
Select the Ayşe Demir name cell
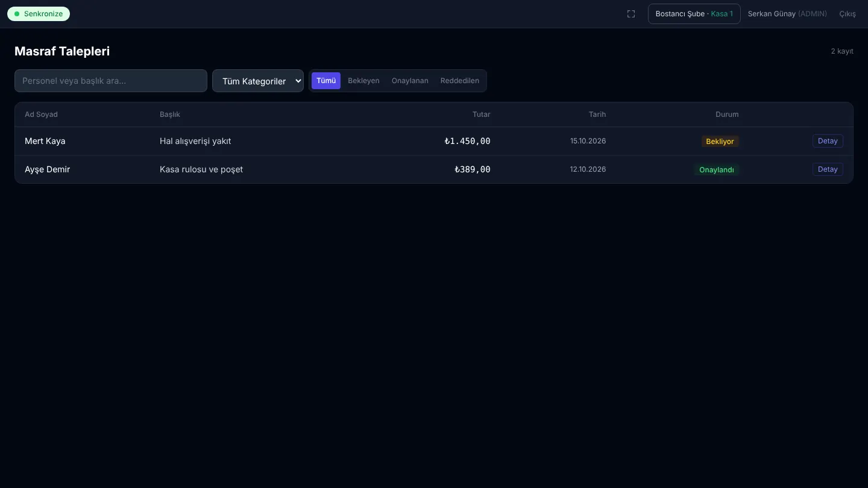tap(48, 169)
